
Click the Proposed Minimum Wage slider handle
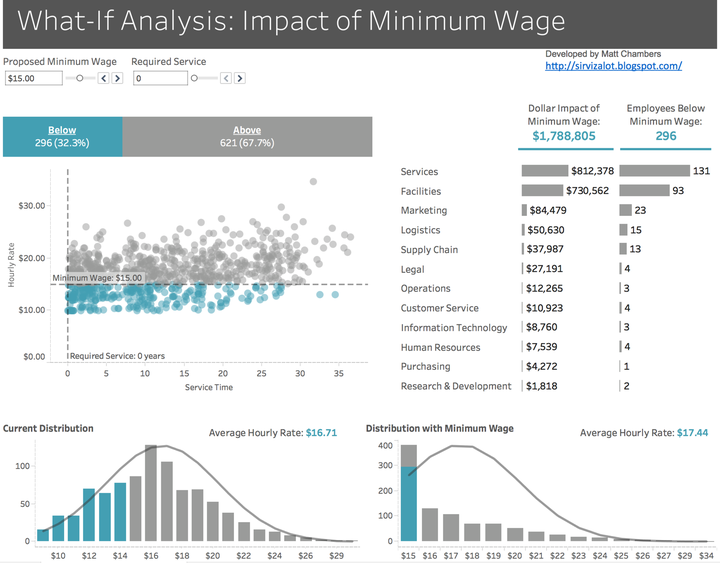pos(79,78)
